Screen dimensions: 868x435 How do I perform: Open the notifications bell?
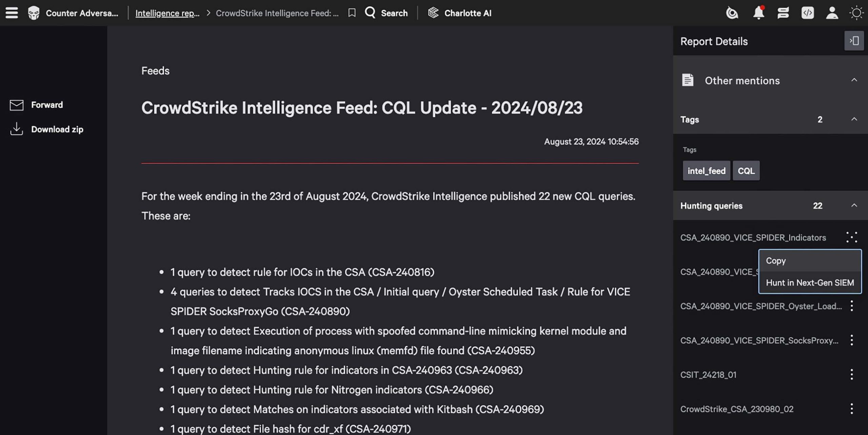click(758, 13)
